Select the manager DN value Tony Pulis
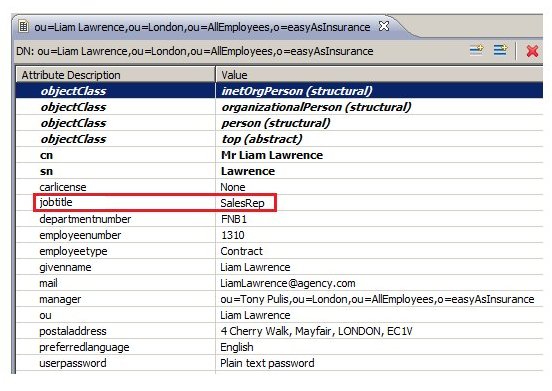Image resolution: width=552 pixels, height=391 pixels. 377,299
